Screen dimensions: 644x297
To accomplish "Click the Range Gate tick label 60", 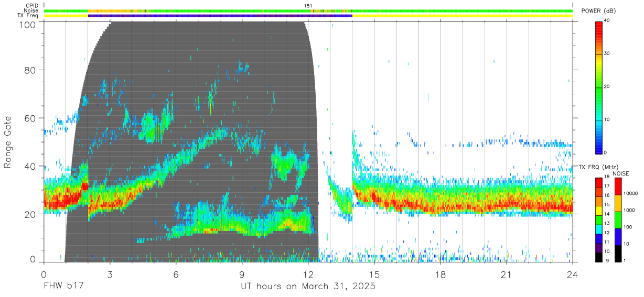I will tap(31, 118).
